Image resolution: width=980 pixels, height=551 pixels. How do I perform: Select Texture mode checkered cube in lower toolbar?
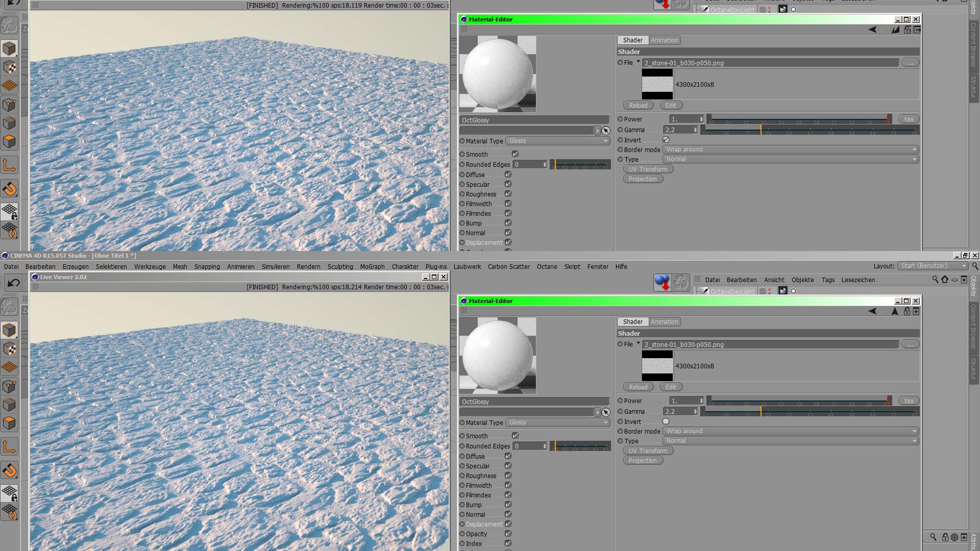tap(9, 349)
